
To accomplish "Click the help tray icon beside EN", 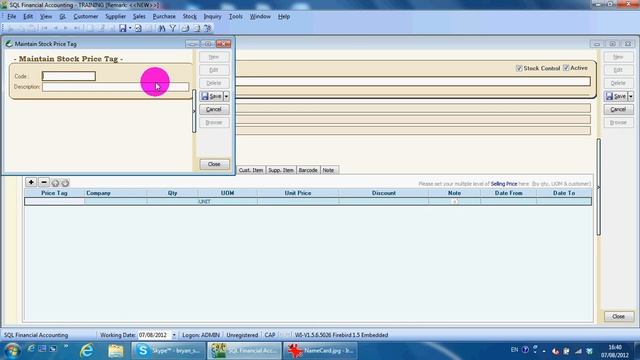I will (525, 350).
